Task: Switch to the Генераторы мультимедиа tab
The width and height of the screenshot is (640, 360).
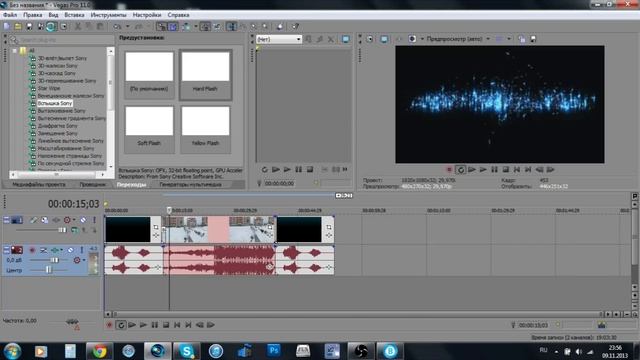Action: pyautogui.click(x=190, y=184)
